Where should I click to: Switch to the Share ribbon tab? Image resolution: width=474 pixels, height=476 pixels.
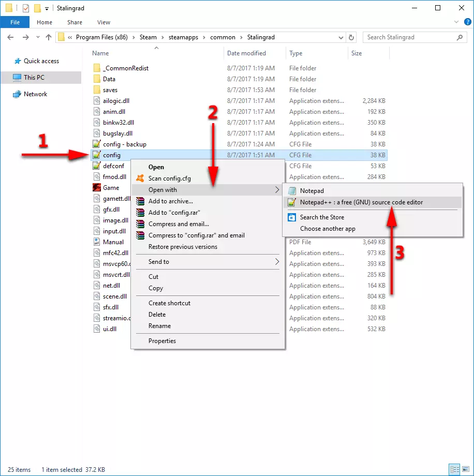pyautogui.click(x=75, y=22)
